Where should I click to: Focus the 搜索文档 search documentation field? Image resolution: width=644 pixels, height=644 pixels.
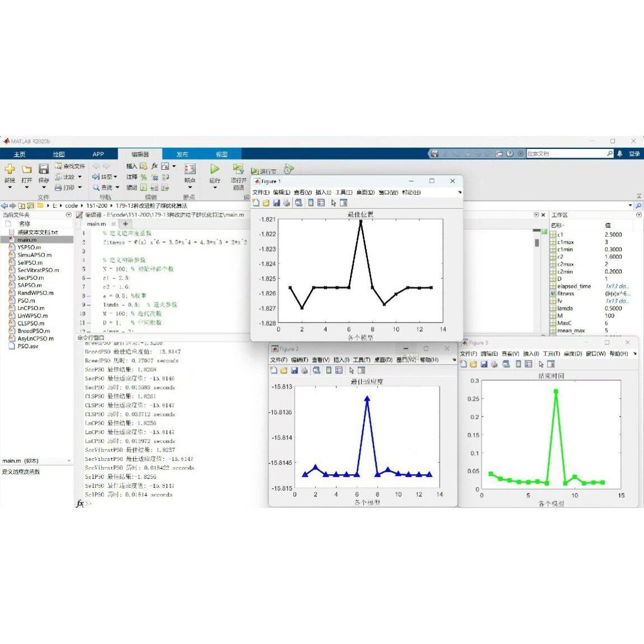click(x=567, y=153)
